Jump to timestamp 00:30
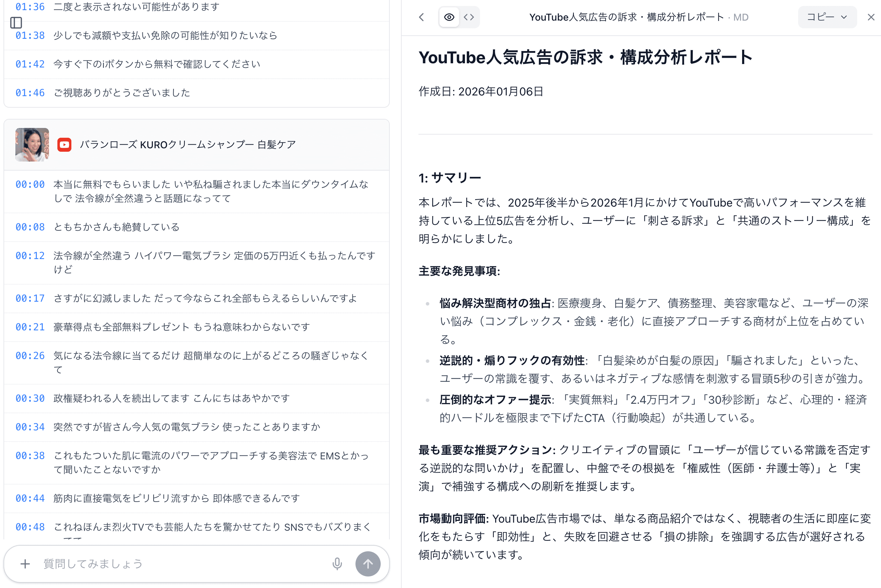 (x=30, y=399)
